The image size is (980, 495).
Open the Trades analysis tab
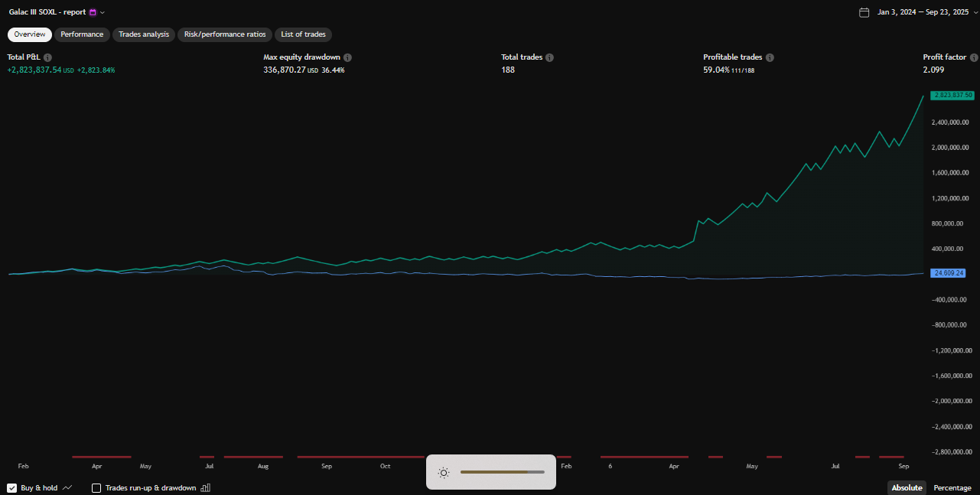coord(144,34)
